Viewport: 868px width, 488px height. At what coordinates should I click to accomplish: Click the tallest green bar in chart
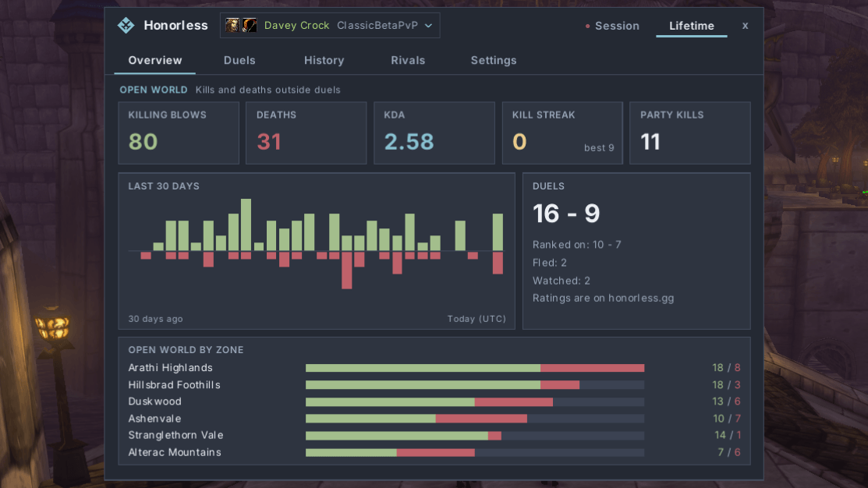246,225
